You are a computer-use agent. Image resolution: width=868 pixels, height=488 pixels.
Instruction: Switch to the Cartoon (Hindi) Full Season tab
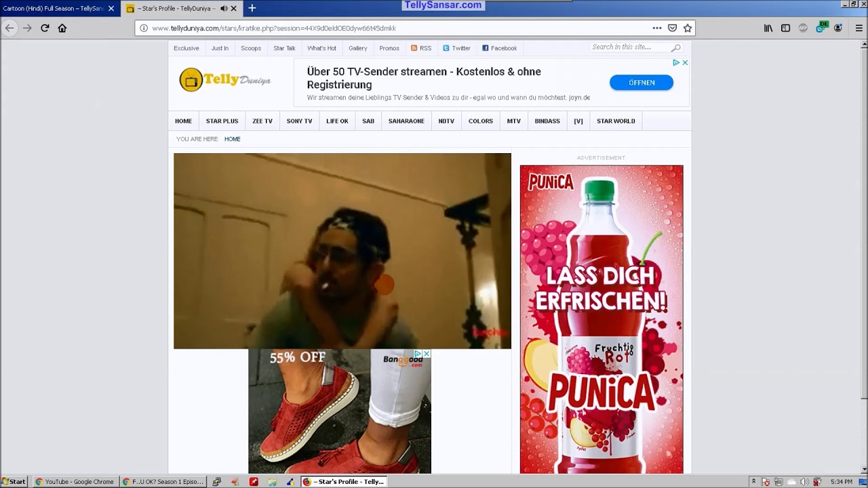pos(60,8)
